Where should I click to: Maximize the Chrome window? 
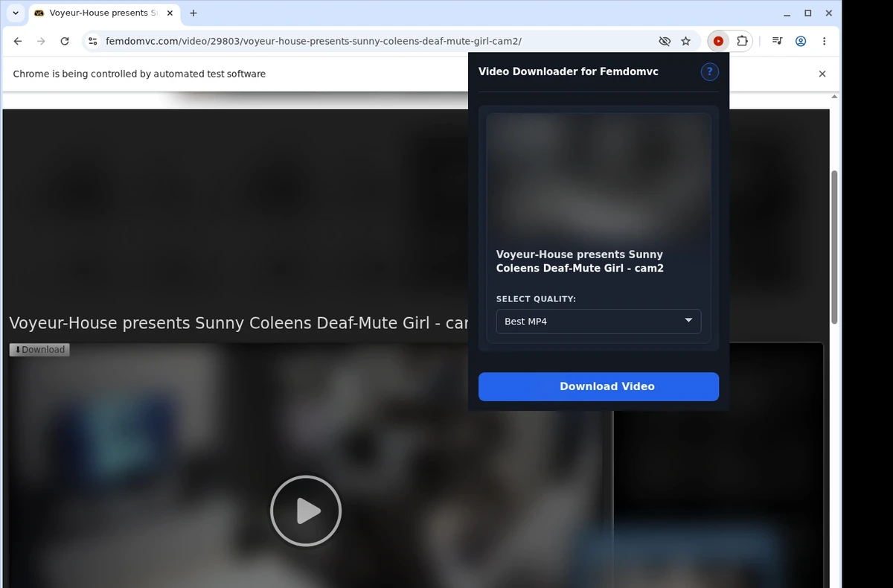point(808,13)
